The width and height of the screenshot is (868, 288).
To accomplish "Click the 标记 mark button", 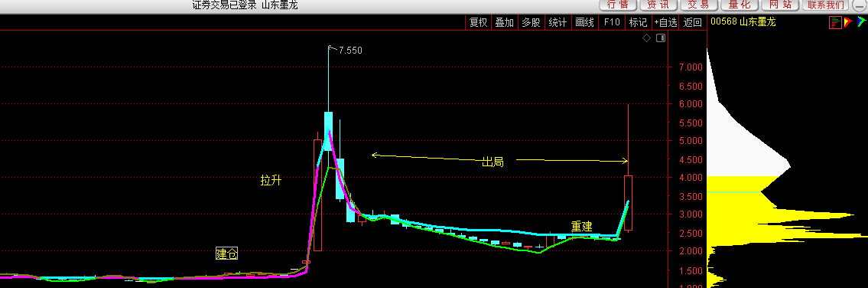I will coord(639,22).
